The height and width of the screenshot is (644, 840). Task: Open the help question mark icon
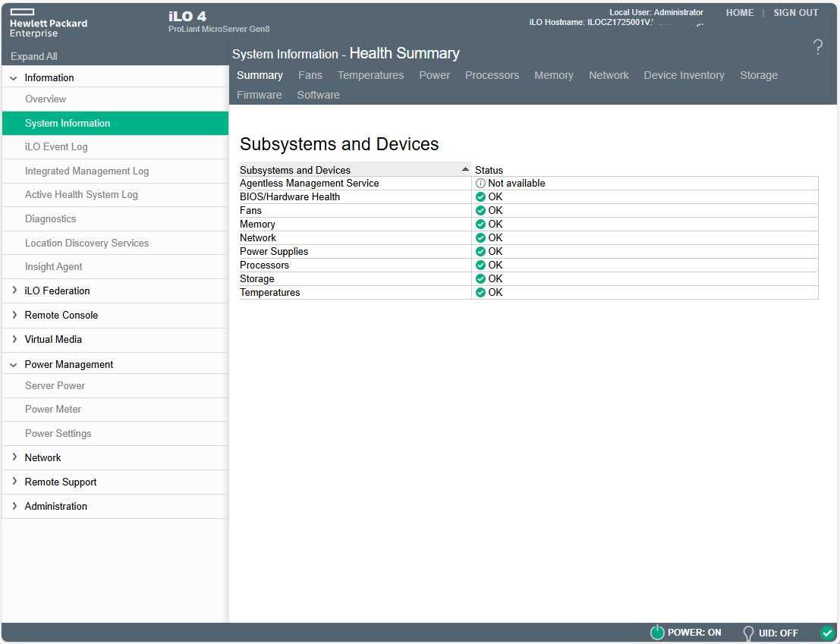[817, 47]
